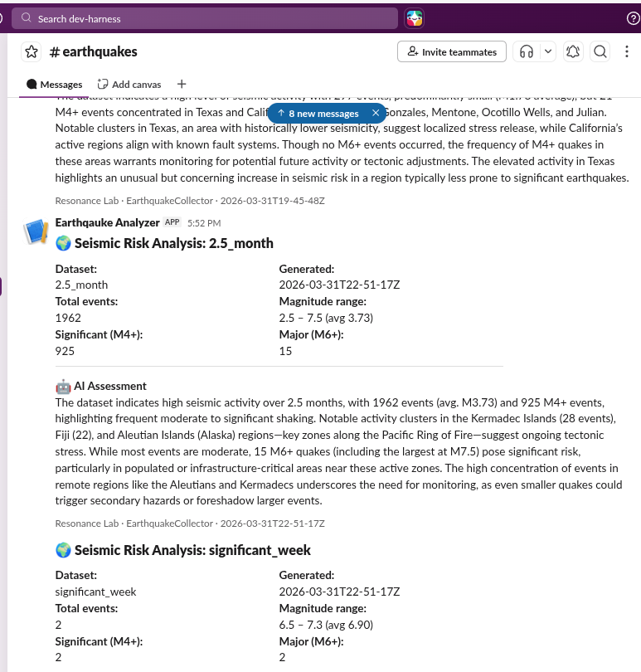Click the APP badge next to the sender
This screenshot has width=641, height=672.
(x=172, y=222)
